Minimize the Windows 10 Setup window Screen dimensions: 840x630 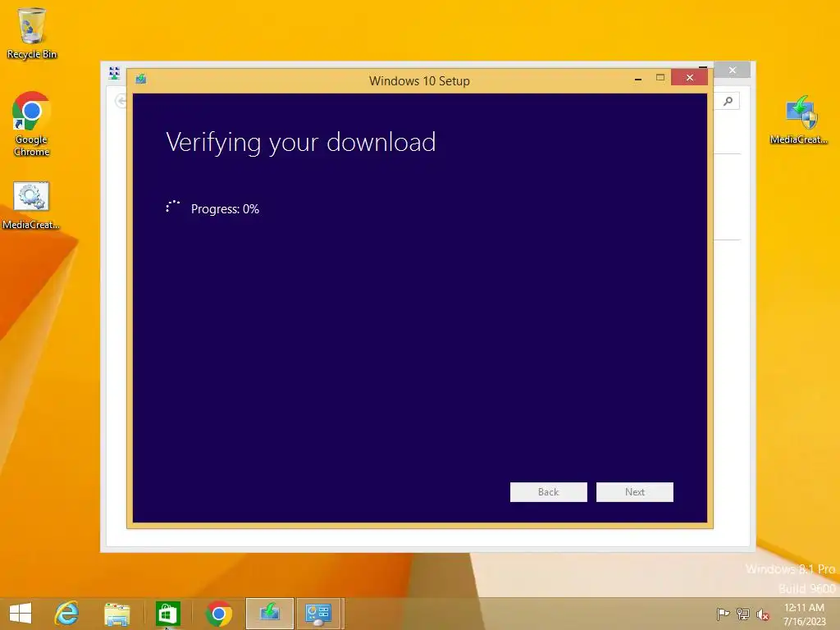(637, 78)
